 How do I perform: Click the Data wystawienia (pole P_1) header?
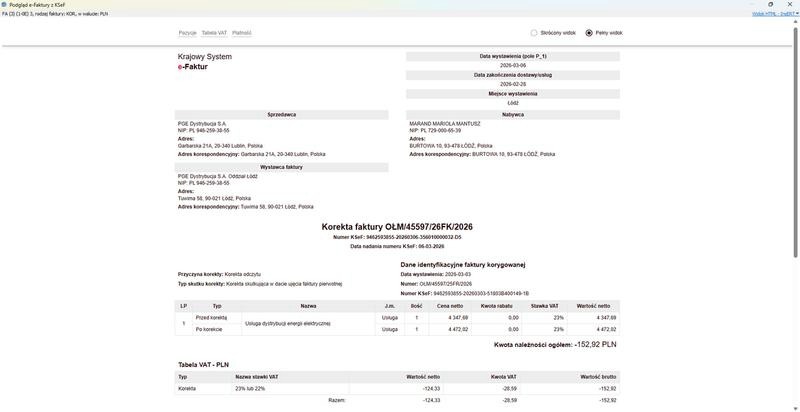coord(513,57)
